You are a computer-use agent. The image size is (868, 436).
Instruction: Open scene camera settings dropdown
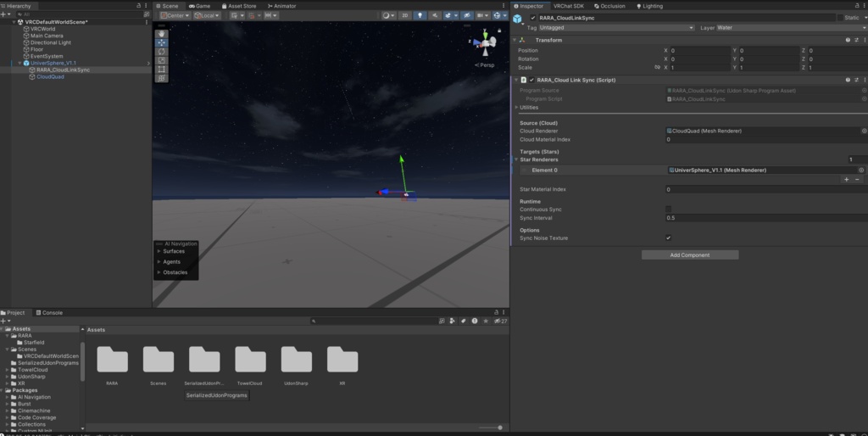pos(482,15)
